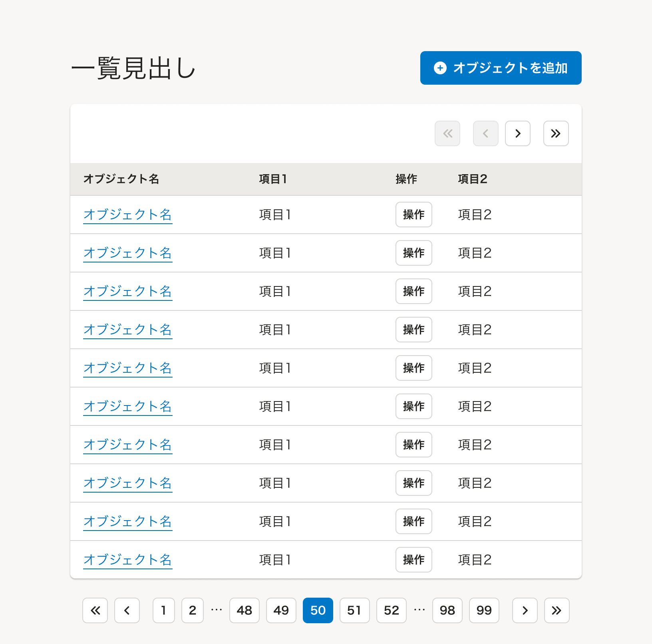Go to next page in bottom pagination

coord(525,610)
